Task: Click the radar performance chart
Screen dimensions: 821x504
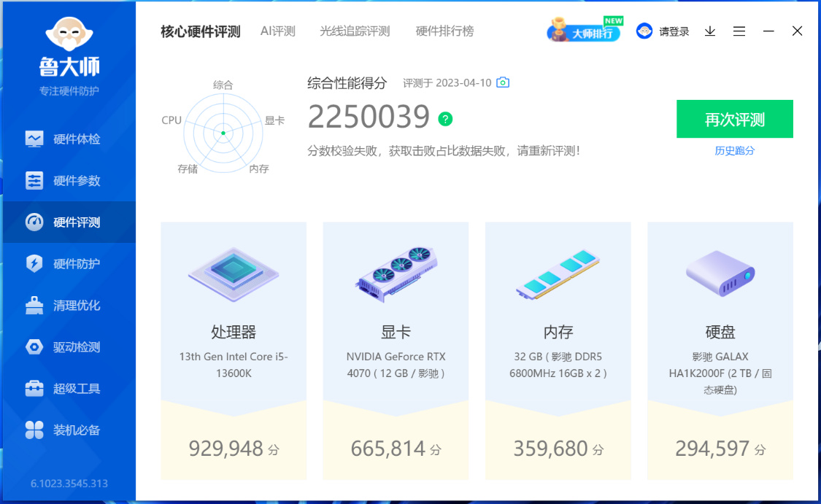Action: tap(223, 133)
